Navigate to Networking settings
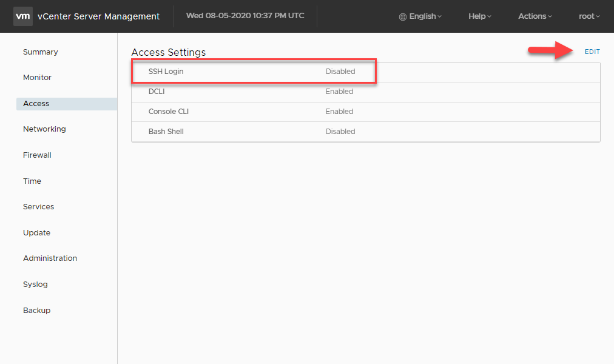Viewport: 614px width, 364px height. [x=44, y=129]
